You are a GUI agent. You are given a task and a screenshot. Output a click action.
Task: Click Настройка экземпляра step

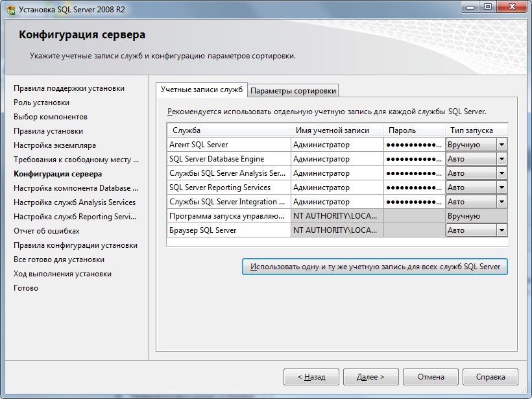click(x=54, y=145)
